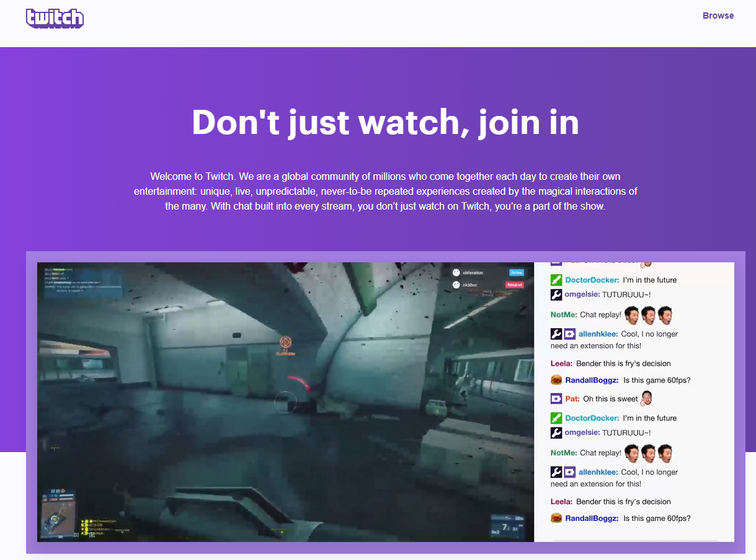Click the minimap in the video corner

pos(58,518)
